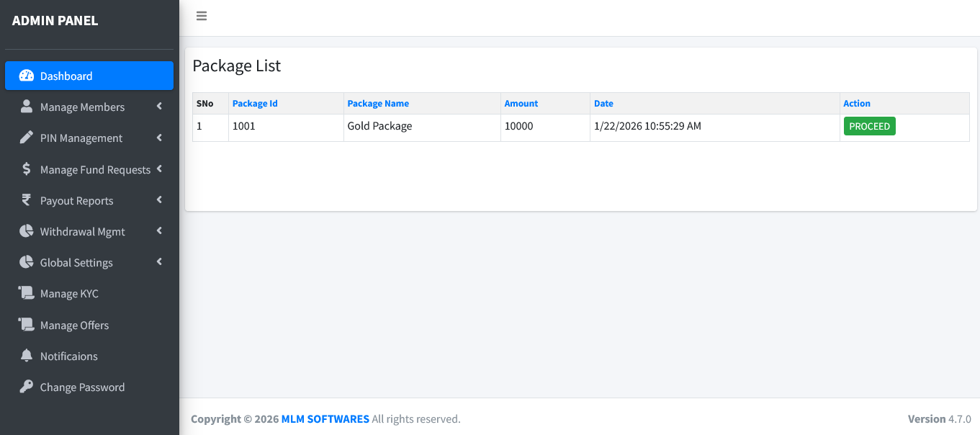Click the Withdrawal Mgmt pie chart icon
The width and height of the screenshot is (980, 435).
pos(27,231)
